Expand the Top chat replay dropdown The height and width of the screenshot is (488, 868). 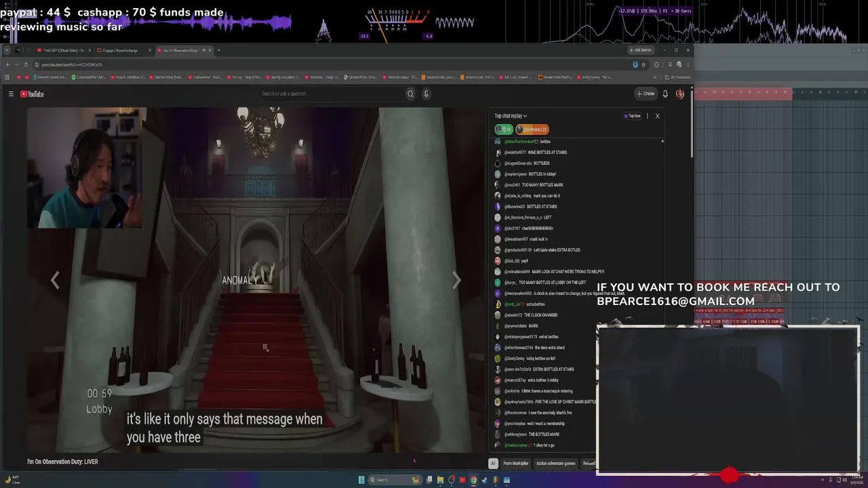click(511, 116)
